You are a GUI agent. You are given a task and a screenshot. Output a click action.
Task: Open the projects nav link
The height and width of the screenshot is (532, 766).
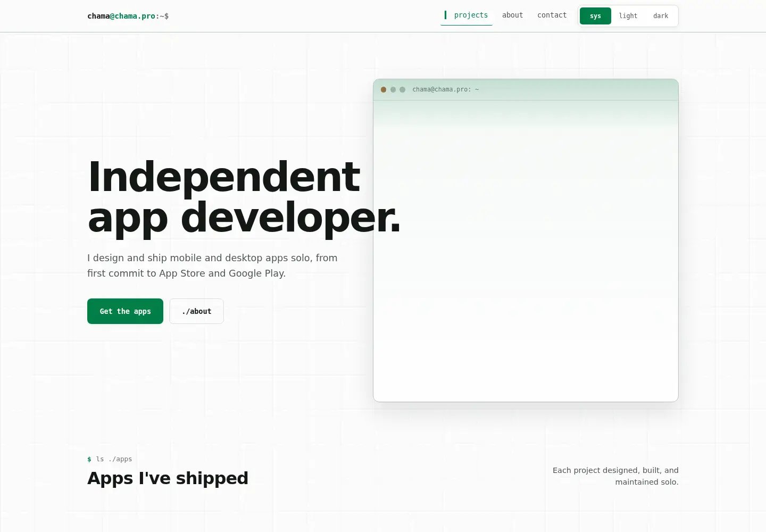pyautogui.click(x=467, y=15)
